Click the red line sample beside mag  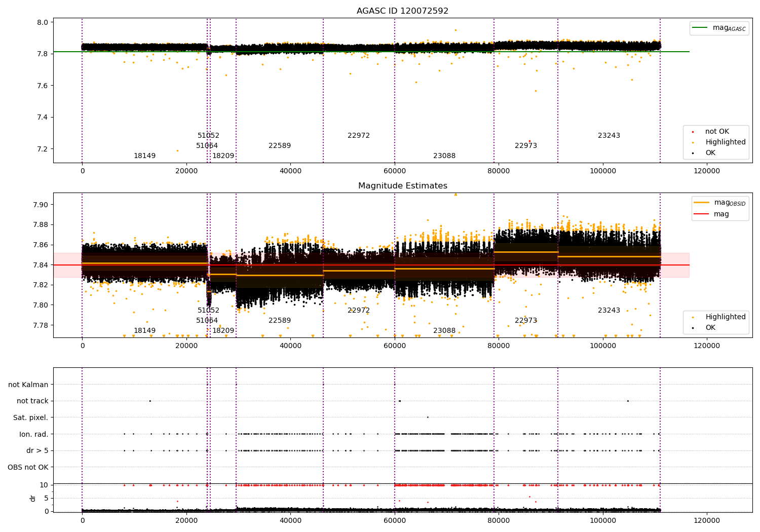pos(702,214)
